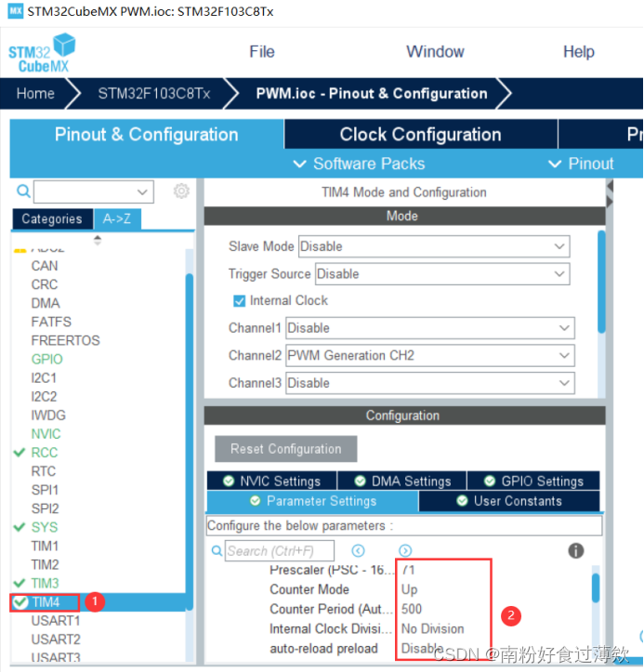Select TIM1 in peripheral list
The height and width of the screenshot is (672, 644).
click(x=45, y=546)
